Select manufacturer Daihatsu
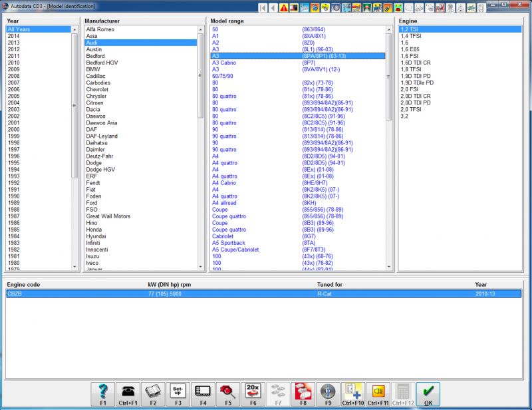Screen dimensions: 532x410 point(140,143)
